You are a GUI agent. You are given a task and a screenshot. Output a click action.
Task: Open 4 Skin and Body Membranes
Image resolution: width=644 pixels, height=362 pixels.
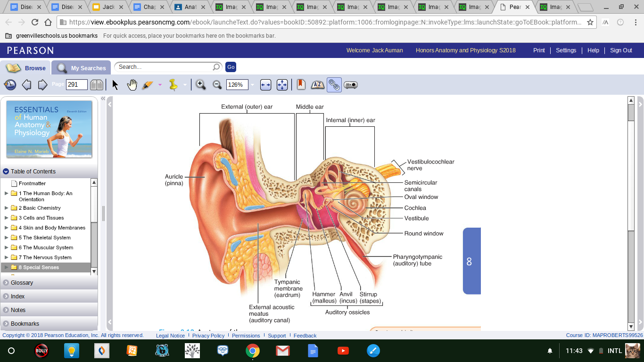[52, 228]
